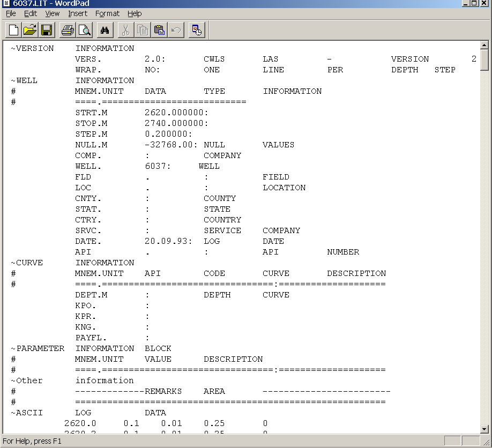Click the PAYFL. curve mnemonic

(x=91, y=338)
